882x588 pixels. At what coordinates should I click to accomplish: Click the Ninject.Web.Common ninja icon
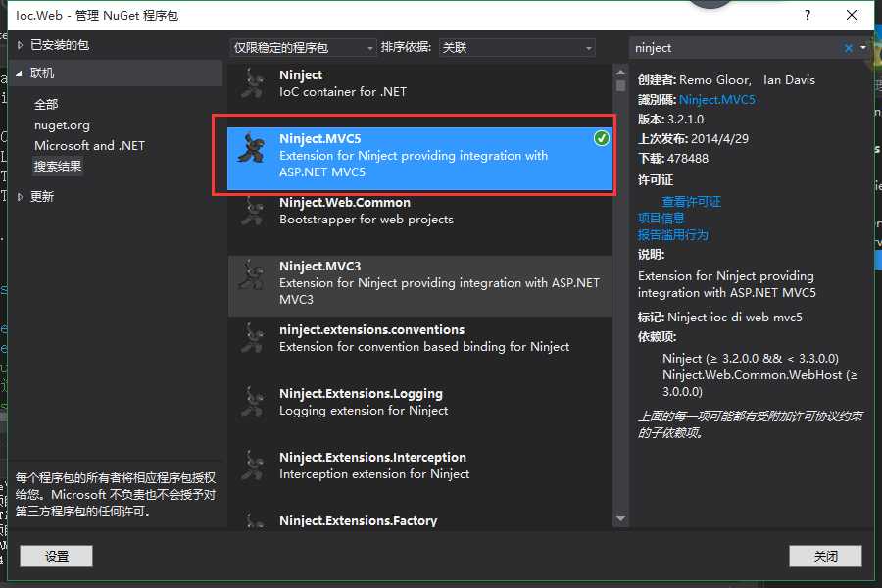pyautogui.click(x=253, y=211)
